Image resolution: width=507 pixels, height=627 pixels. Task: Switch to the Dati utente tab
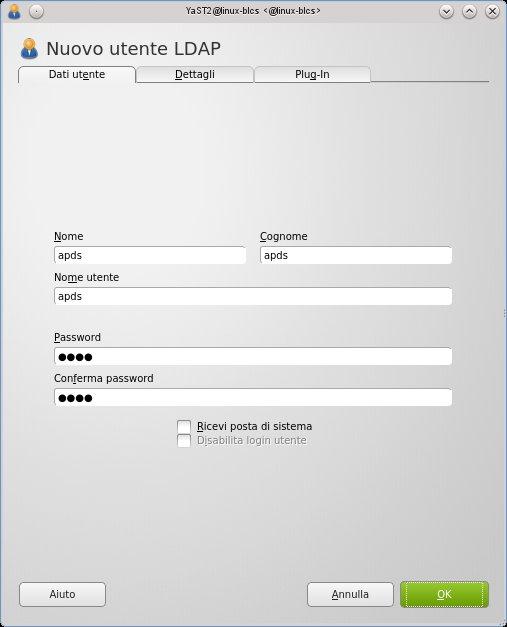click(x=77, y=74)
